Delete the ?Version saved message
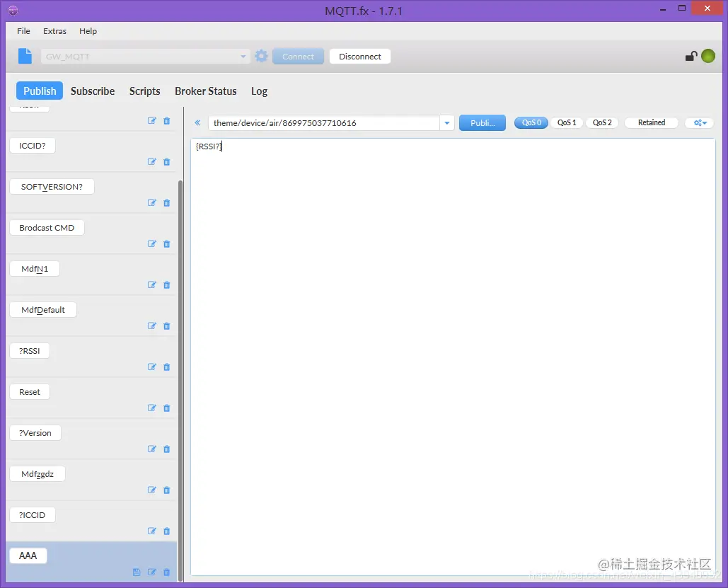728x588 pixels. coord(167,449)
